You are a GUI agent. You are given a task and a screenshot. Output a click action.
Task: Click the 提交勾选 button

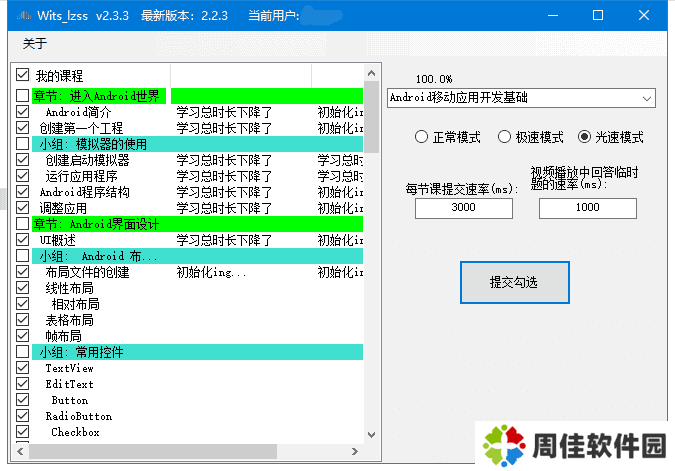coord(514,282)
